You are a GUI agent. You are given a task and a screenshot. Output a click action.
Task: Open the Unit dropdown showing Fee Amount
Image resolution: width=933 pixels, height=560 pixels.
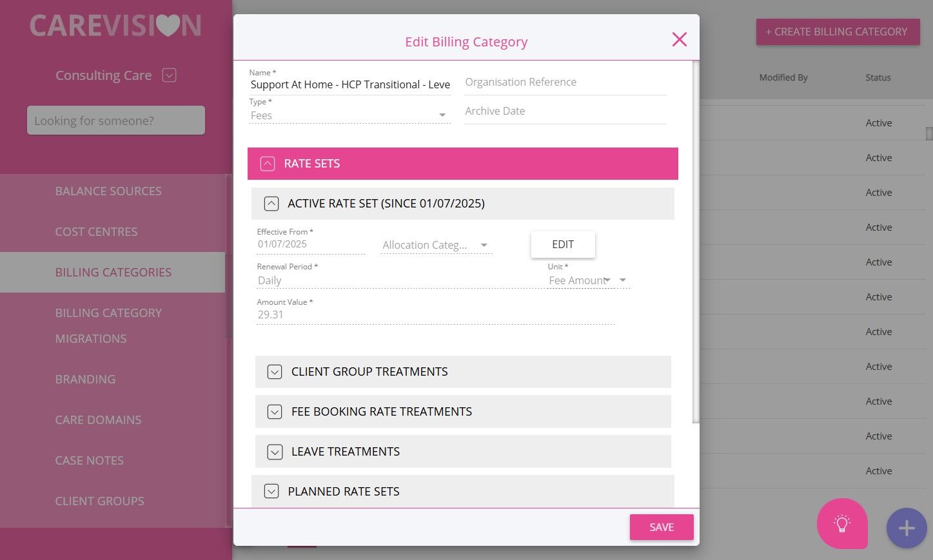pos(588,280)
